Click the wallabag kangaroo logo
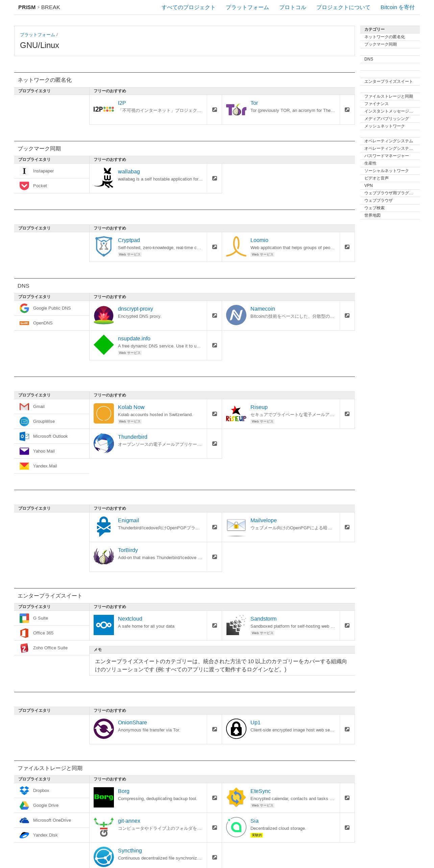Viewport: 434px width, 868px height. tap(104, 178)
